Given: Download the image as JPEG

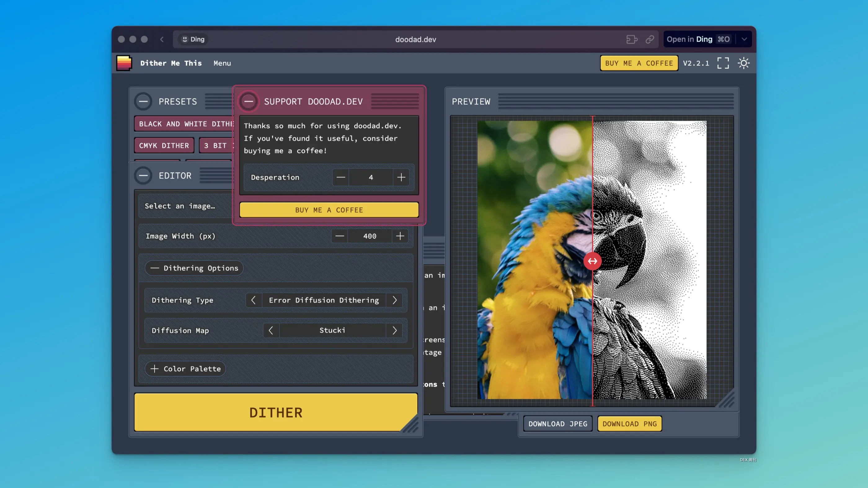Looking at the screenshot, I should [x=558, y=424].
